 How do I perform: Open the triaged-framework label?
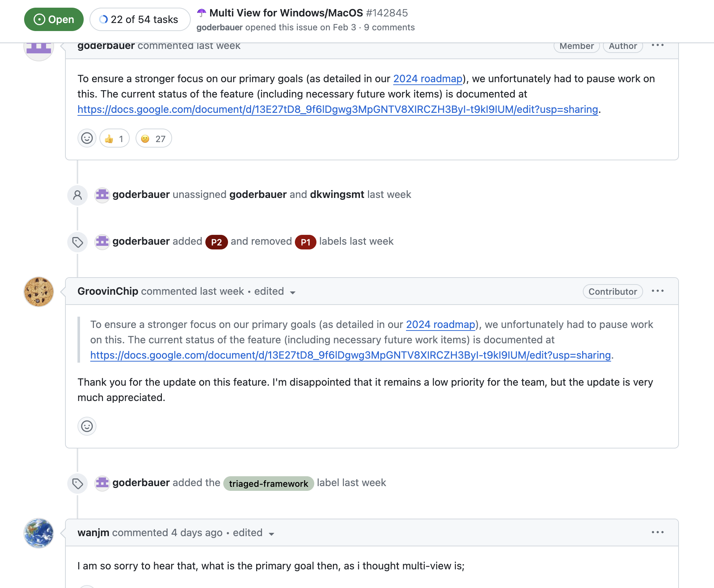click(268, 484)
